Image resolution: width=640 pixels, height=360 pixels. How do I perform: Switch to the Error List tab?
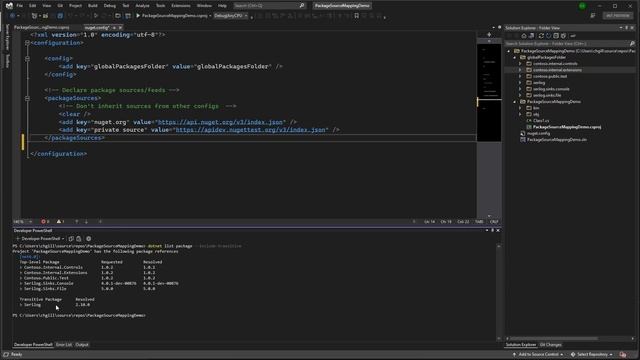(x=64, y=345)
